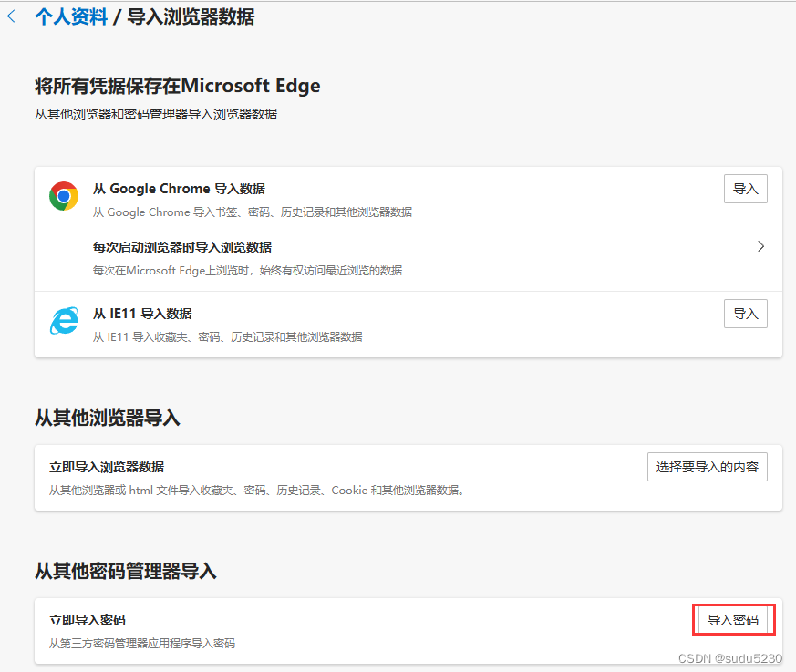Viewport: 796px width, 672px height.
Task: Click heading 将所有凭据保存在Microsoft Edge
Action: (x=178, y=86)
